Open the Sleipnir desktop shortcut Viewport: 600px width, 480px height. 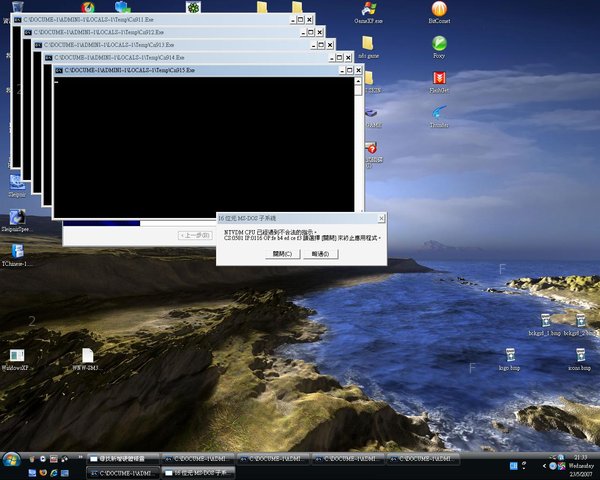[17, 186]
